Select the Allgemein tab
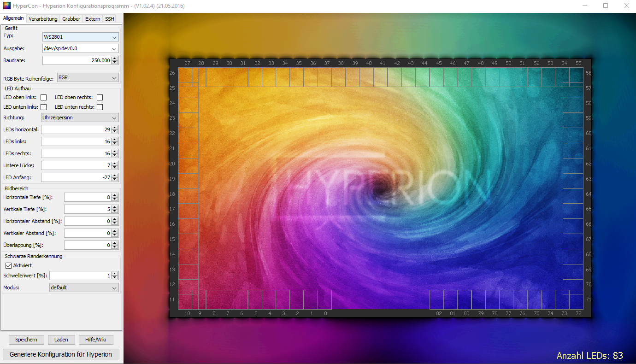The height and width of the screenshot is (364, 636). coord(13,18)
